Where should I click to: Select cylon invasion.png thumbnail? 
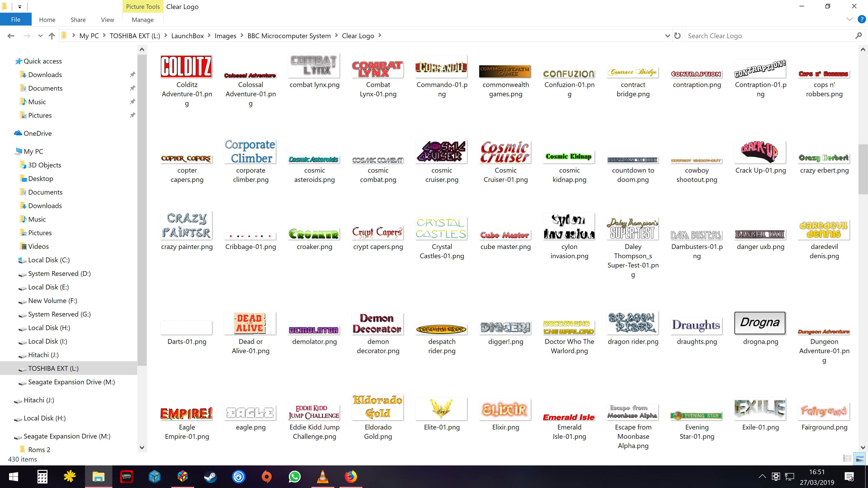(x=569, y=226)
